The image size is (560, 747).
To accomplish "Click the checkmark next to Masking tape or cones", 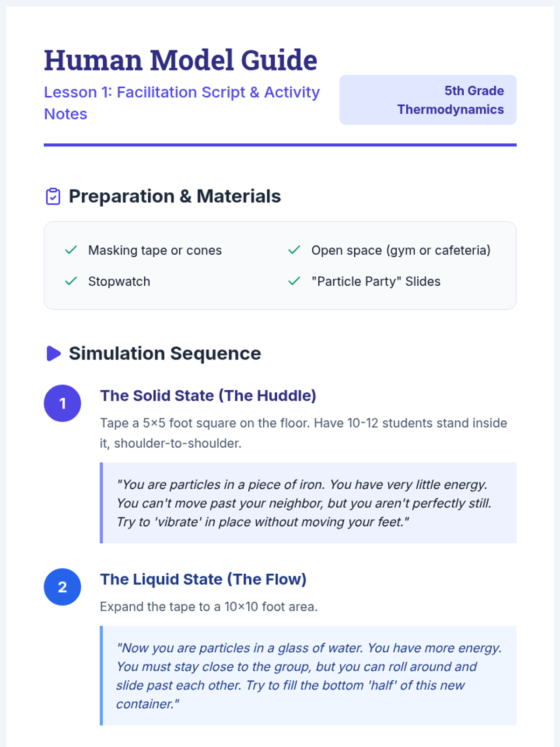I will (71, 250).
